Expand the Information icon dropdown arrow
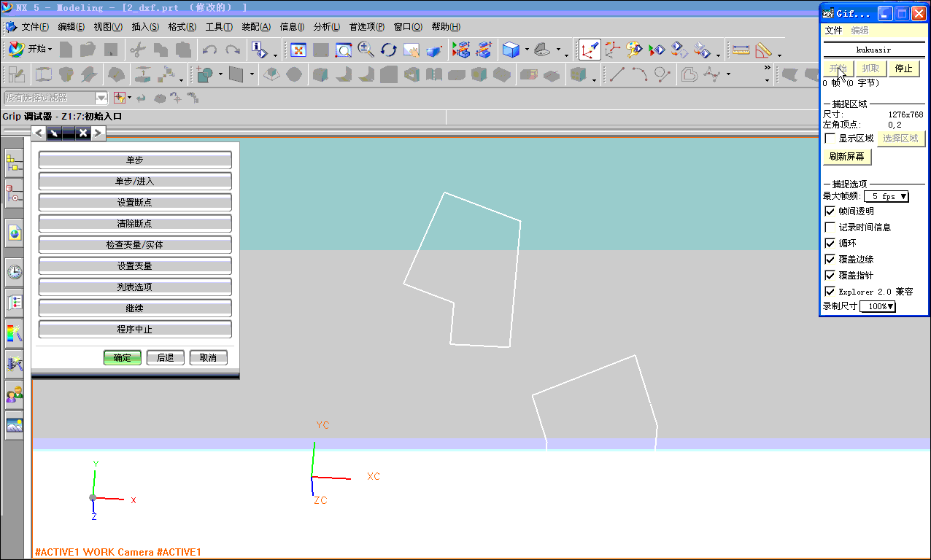Viewport: 931px width, 560px height. pos(275,55)
